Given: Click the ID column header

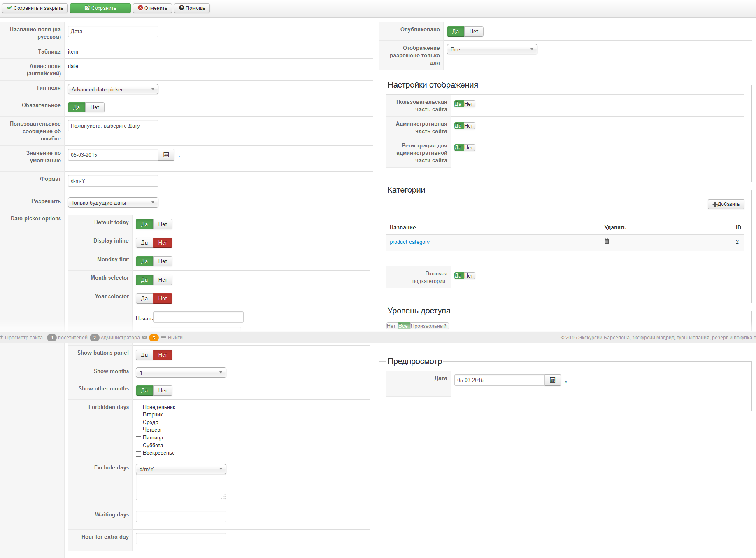Looking at the screenshot, I should coord(738,227).
